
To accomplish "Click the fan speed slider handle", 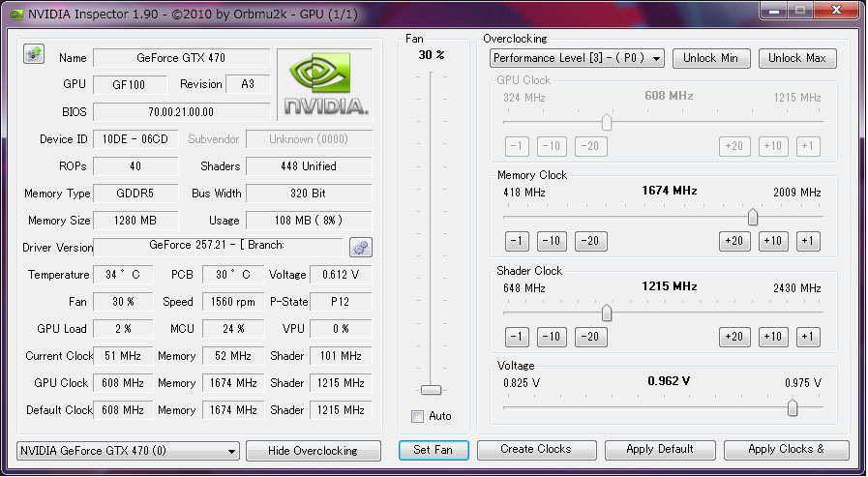I will click(x=431, y=390).
